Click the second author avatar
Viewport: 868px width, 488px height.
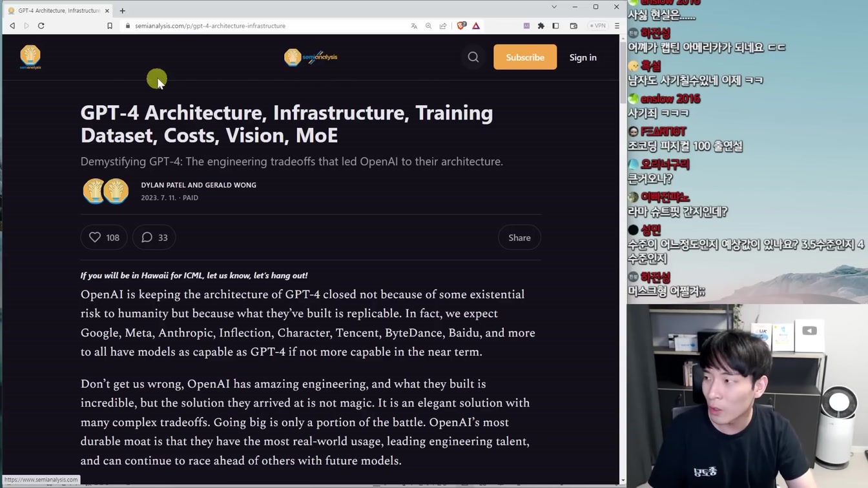pos(116,191)
